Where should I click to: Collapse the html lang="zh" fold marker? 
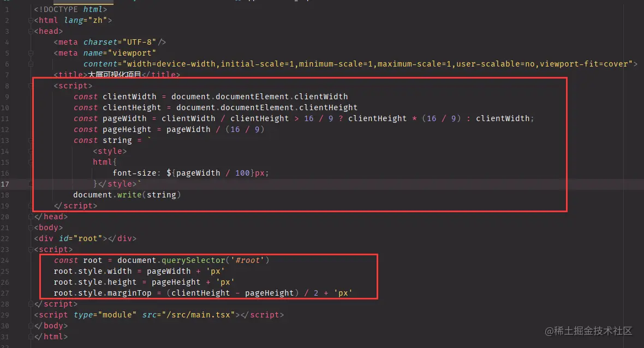pyautogui.click(x=31, y=20)
